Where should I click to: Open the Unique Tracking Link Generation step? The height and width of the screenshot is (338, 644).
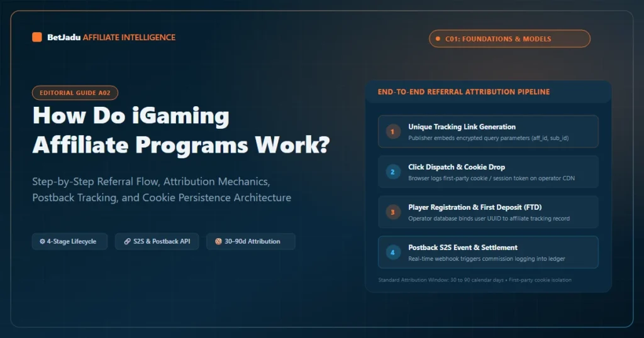click(x=488, y=131)
